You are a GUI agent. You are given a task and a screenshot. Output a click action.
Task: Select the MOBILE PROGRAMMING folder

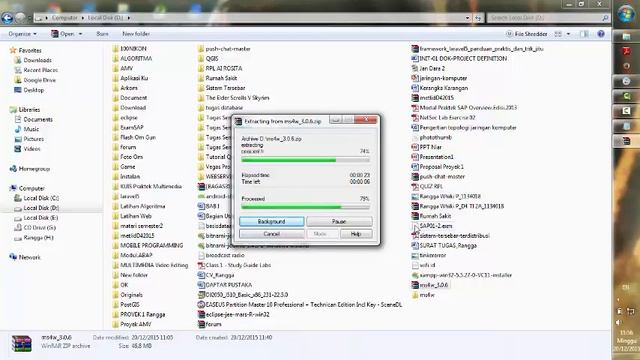point(148,245)
